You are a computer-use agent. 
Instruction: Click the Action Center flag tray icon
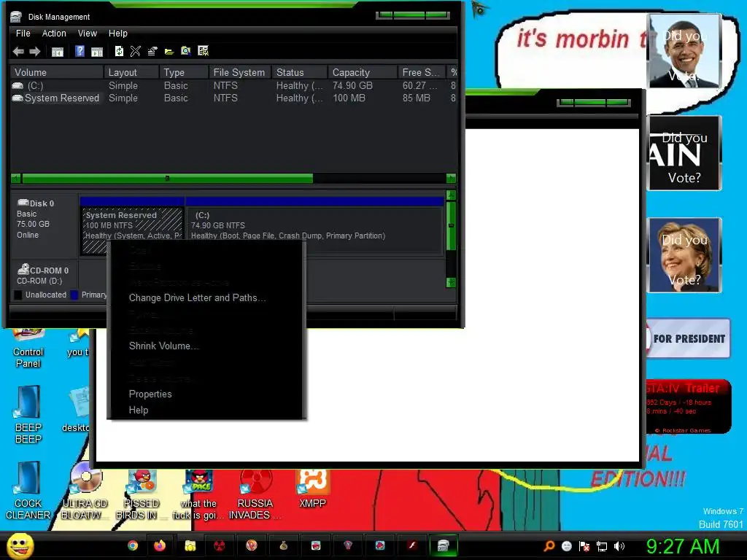[x=584, y=546]
